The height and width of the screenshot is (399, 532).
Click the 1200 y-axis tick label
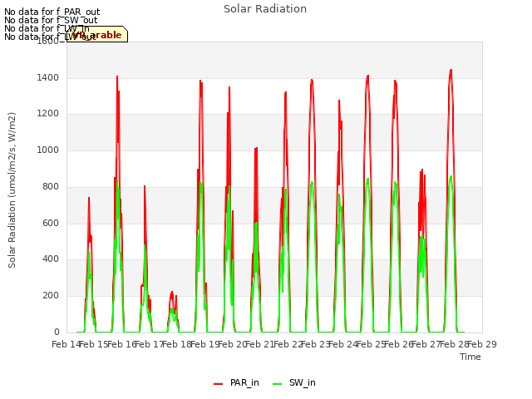coord(48,114)
